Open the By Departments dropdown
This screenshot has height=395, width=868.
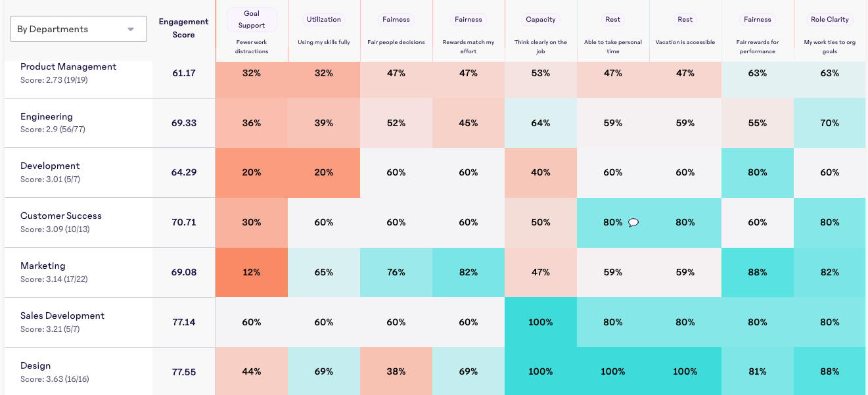click(78, 29)
